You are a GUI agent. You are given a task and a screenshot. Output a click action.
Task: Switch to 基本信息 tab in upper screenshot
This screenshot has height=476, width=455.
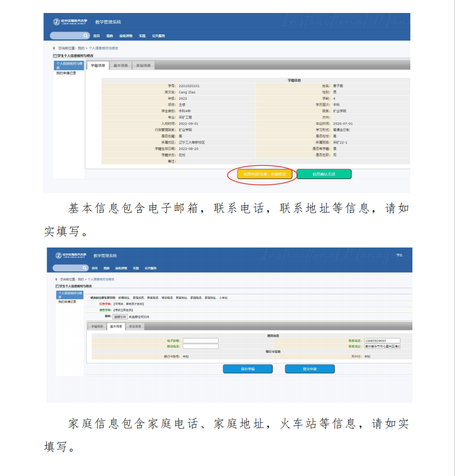point(121,66)
